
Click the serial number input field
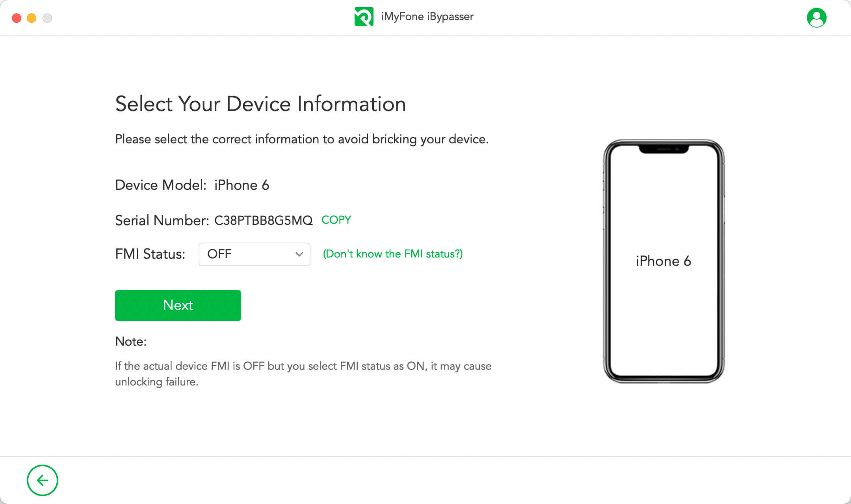264,220
